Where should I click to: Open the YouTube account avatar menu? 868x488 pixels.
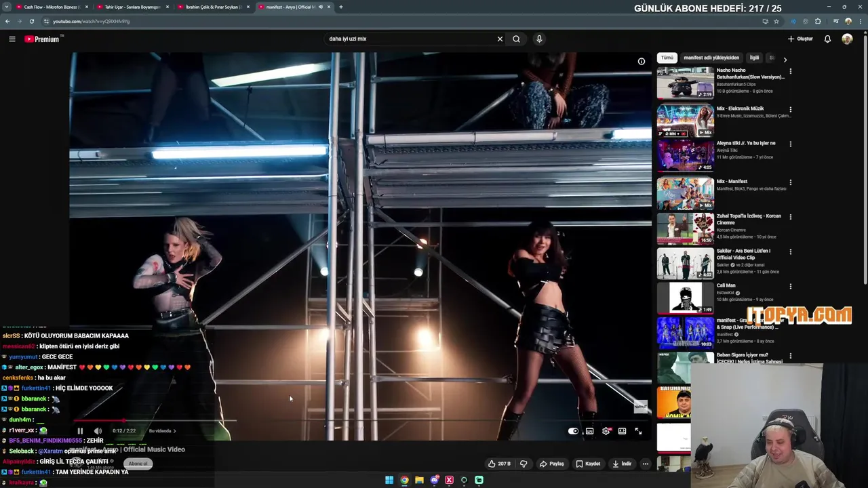pos(847,39)
